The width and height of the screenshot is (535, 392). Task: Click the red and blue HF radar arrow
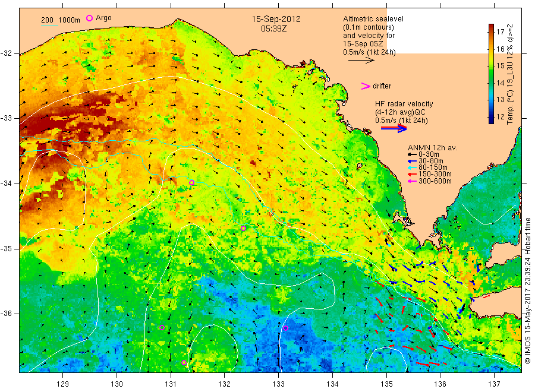click(x=394, y=128)
